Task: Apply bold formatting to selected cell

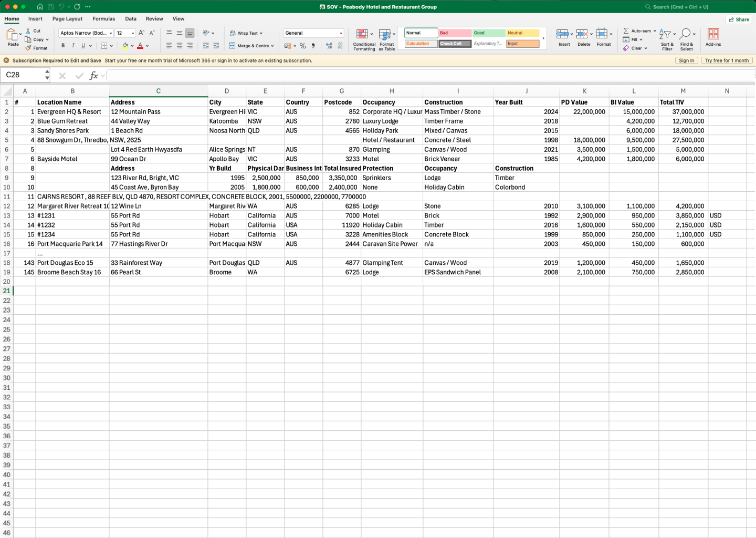Action: (62, 46)
